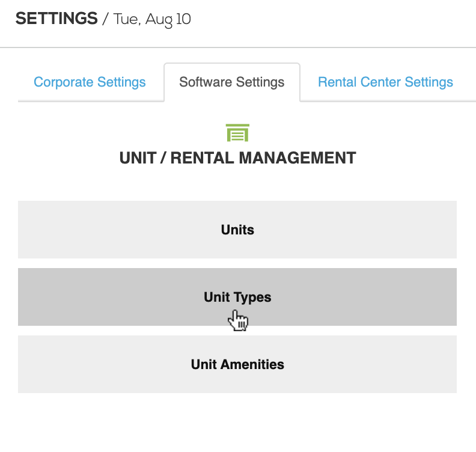This screenshot has width=476, height=452.
Task: Go to the Rental Center Settings tab
Action: pyautogui.click(x=385, y=82)
